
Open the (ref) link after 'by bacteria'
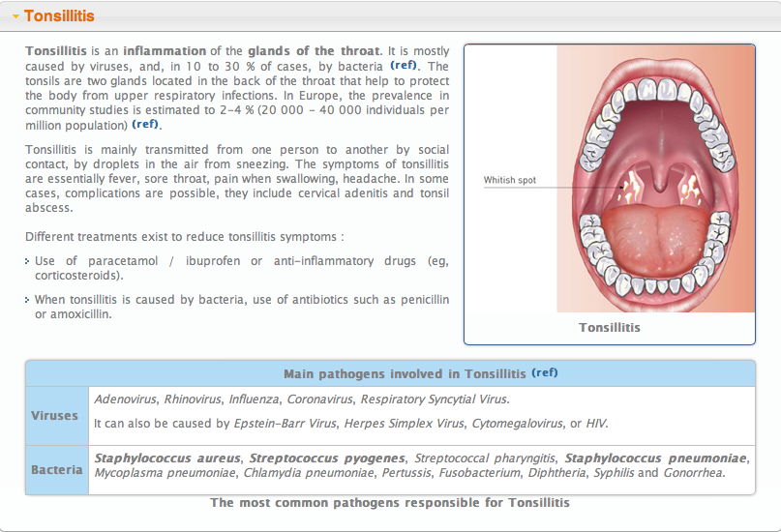pyautogui.click(x=405, y=65)
